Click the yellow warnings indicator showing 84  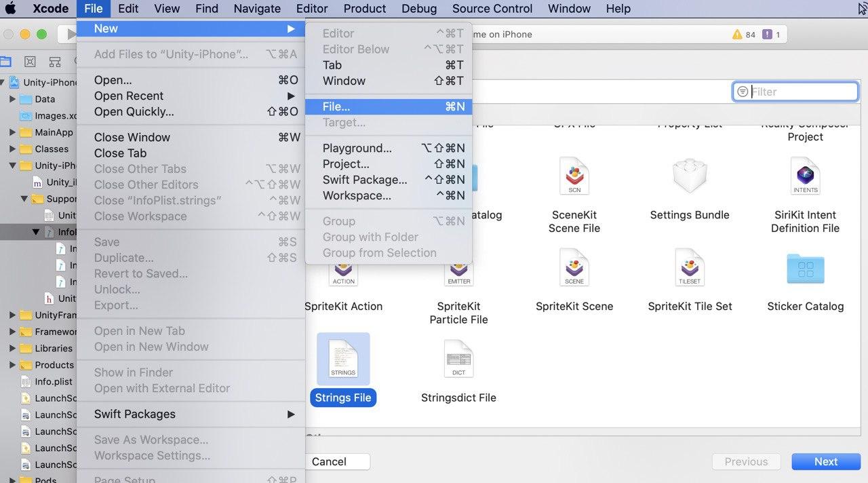tap(744, 35)
